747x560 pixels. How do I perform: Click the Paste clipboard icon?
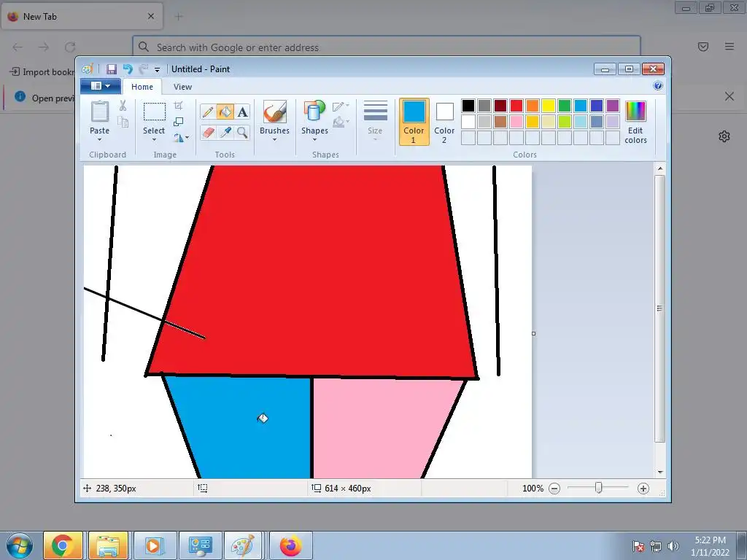pos(99,112)
